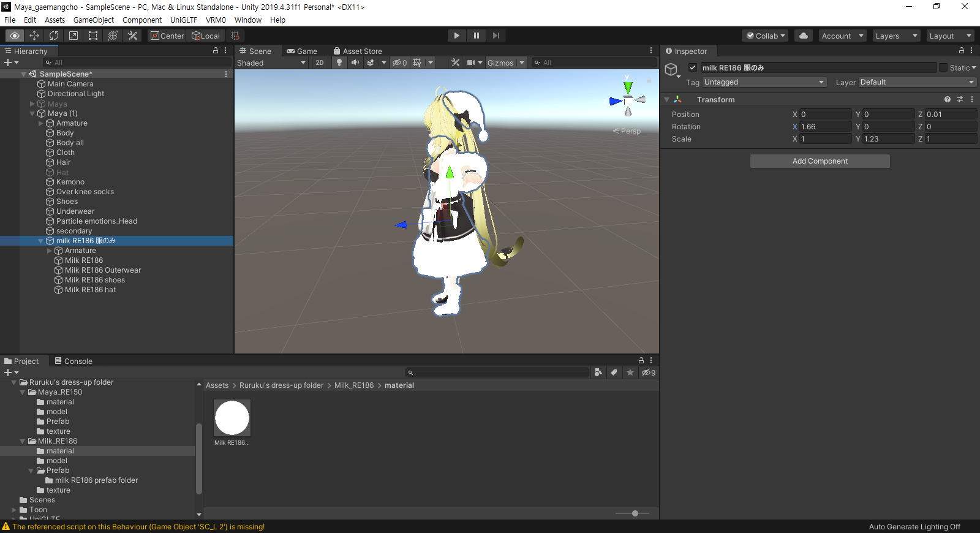Image resolution: width=980 pixels, height=533 pixels.
Task: Select Milk RE186 Outerwear in Hierarchy
Action: [103, 270]
